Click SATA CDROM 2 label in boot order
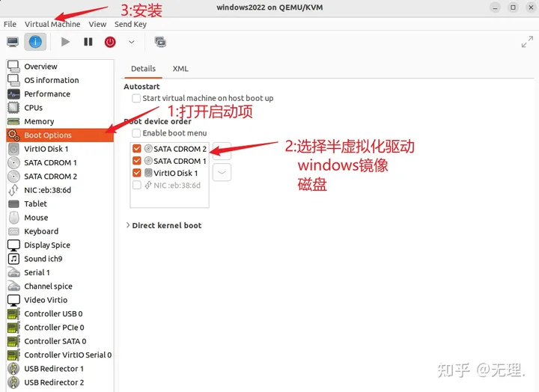 tap(180, 149)
